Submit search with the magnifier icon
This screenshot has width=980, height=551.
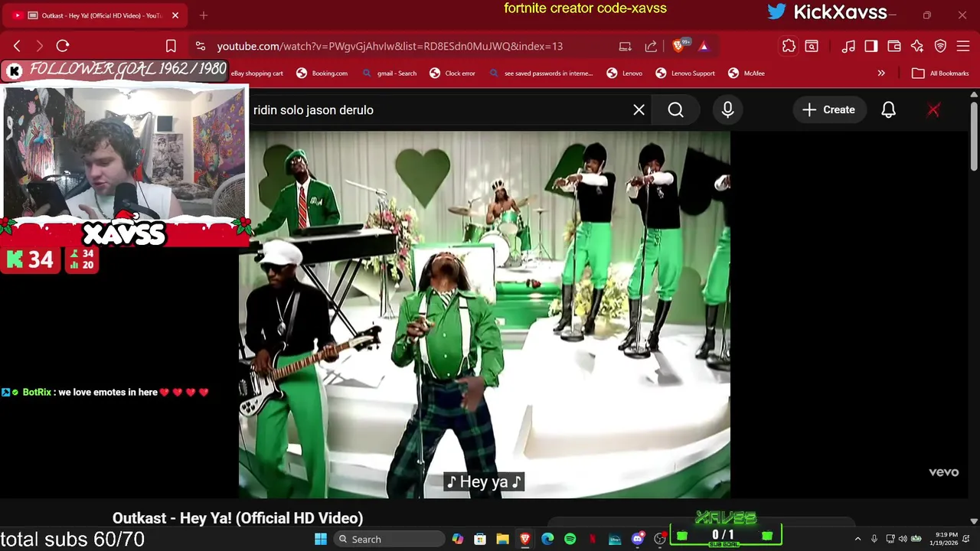click(x=675, y=109)
